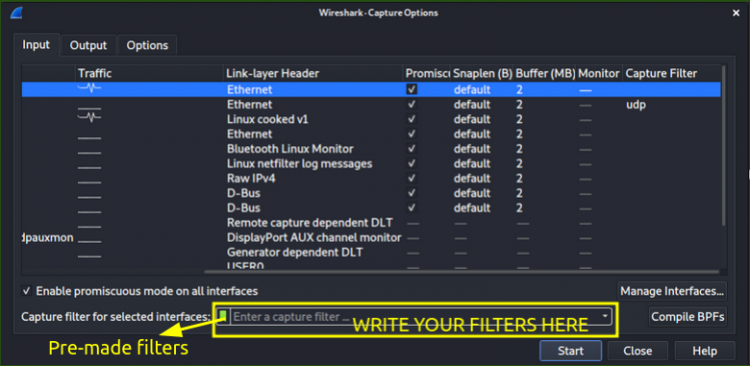Click the Close button

(638, 351)
